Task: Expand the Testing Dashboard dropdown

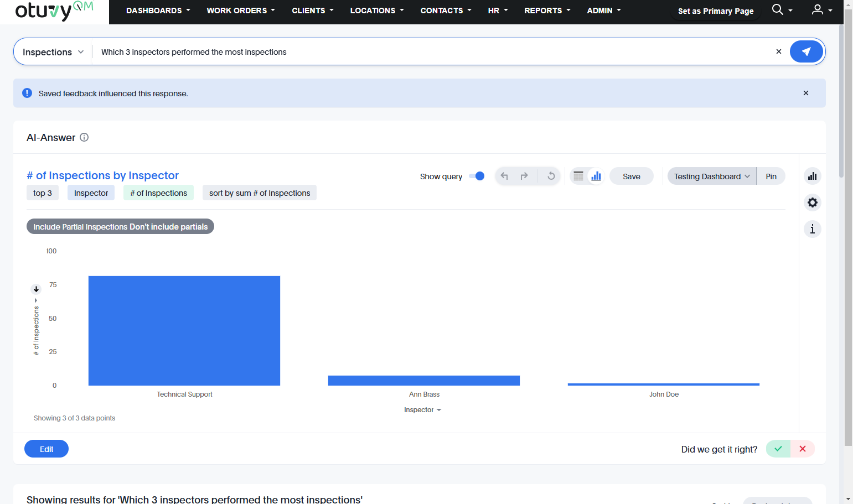Action: (x=712, y=176)
